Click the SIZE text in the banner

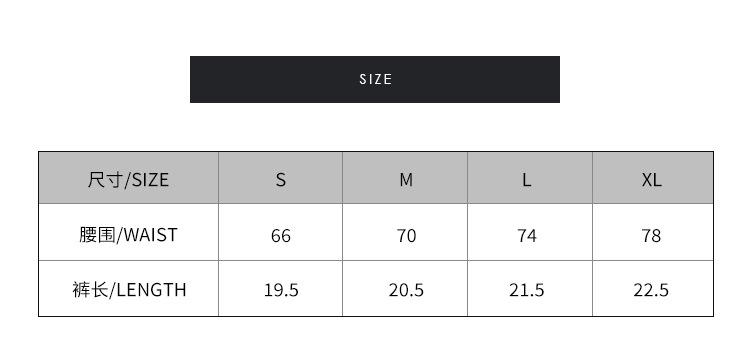(x=375, y=79)
